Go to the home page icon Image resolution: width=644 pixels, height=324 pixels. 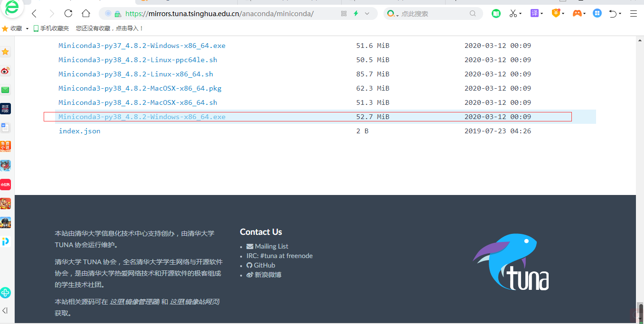click(x=85, y=13)
